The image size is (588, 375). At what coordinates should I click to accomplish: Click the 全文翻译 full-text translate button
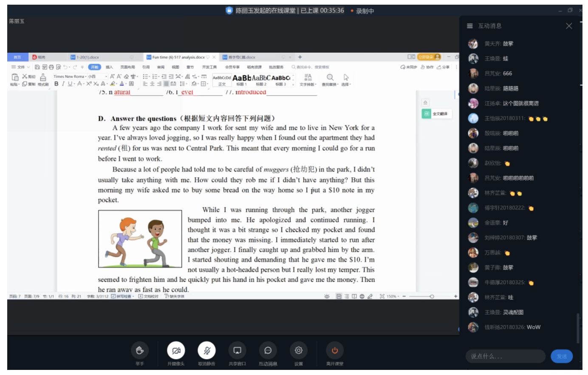coord(436,114)
